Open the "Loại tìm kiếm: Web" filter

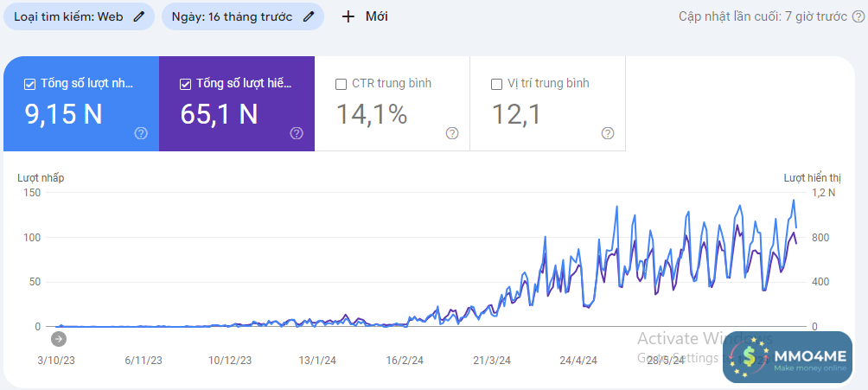[67, 16]
